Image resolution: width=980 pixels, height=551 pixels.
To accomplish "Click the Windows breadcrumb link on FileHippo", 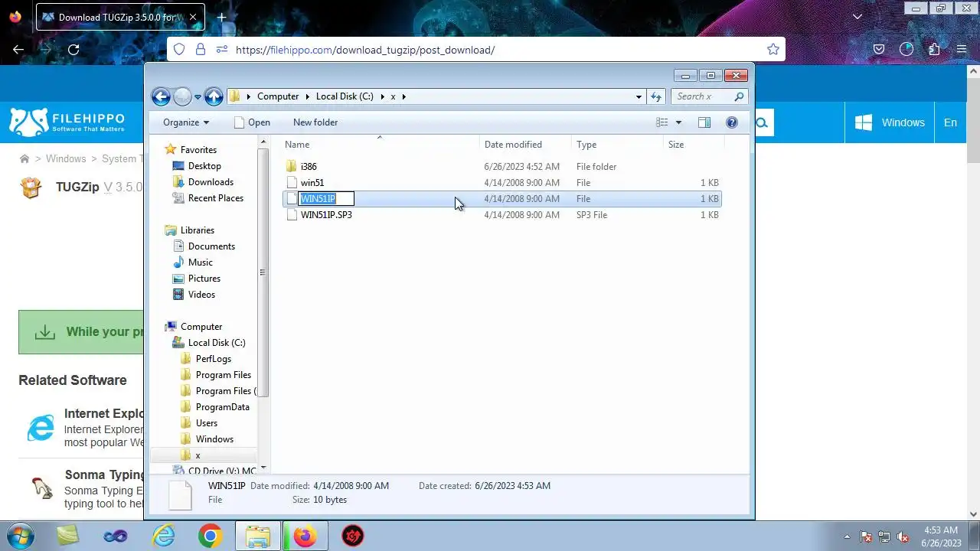I will coord(66,159).
